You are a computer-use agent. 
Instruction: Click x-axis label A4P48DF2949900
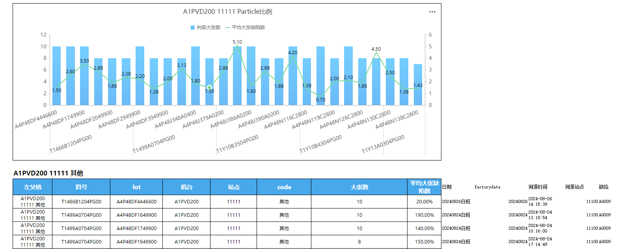tap(119, 120)
